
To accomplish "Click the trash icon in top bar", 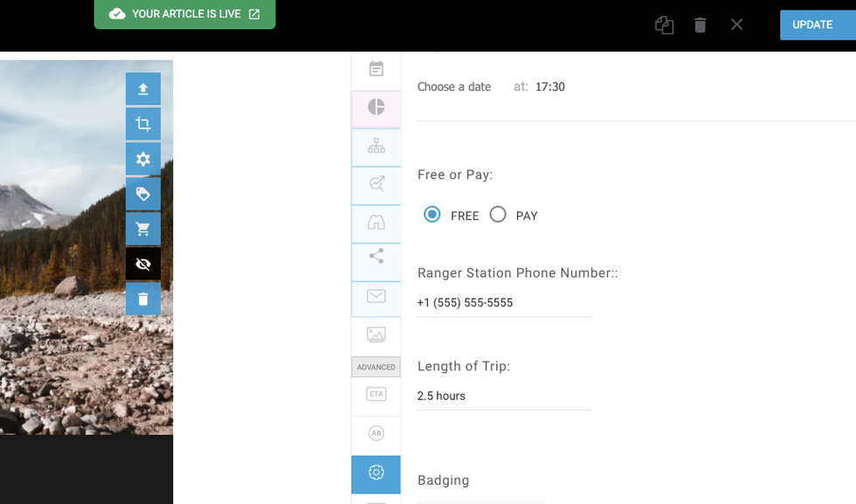I will click(x=700, y=25).
